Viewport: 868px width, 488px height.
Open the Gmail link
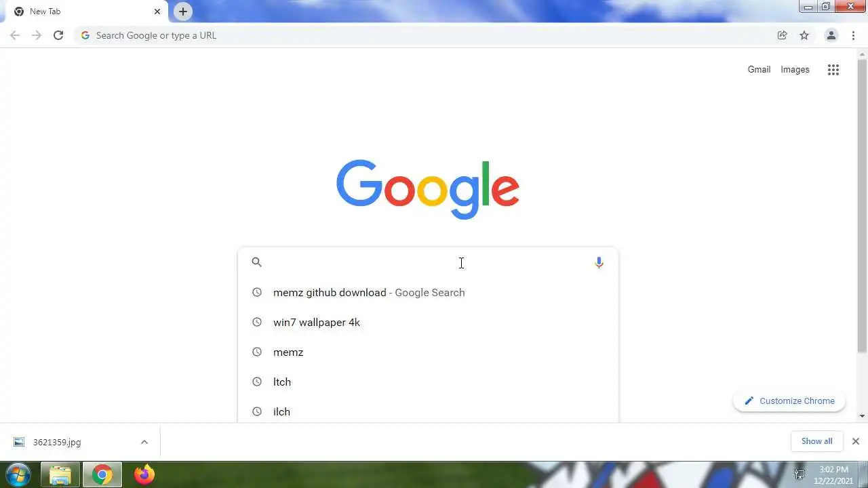click(759, 69)
